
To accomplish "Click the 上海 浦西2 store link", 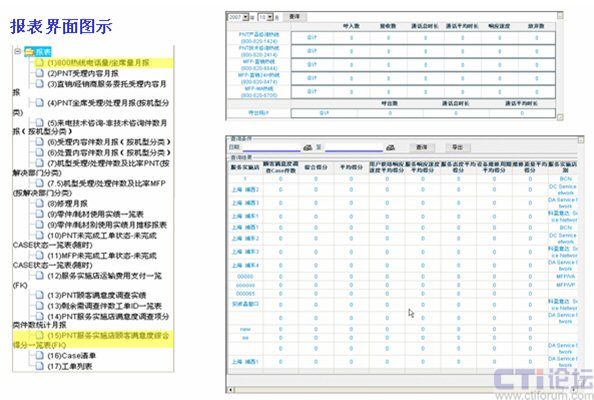I will pyautogui.click(x=245, y=189).
